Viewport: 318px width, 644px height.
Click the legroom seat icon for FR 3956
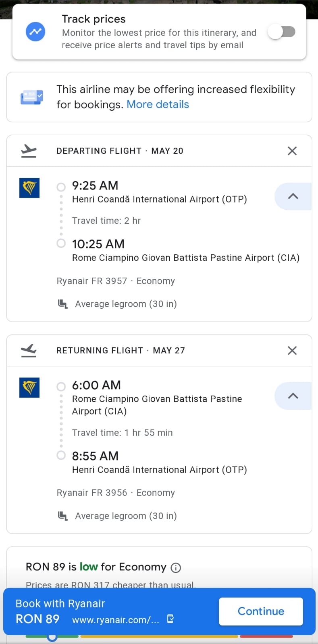(x=63, y=516)
